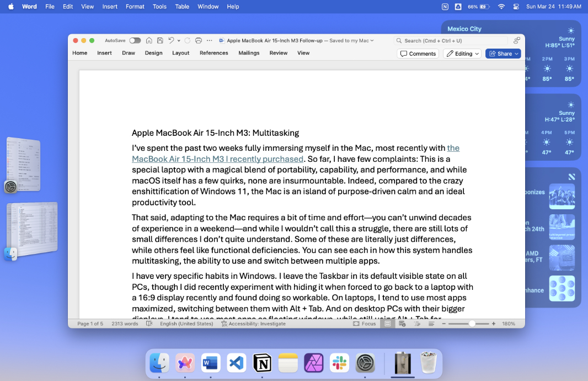Click Accessibility: Investigate status icon

(x=253, y=324)
